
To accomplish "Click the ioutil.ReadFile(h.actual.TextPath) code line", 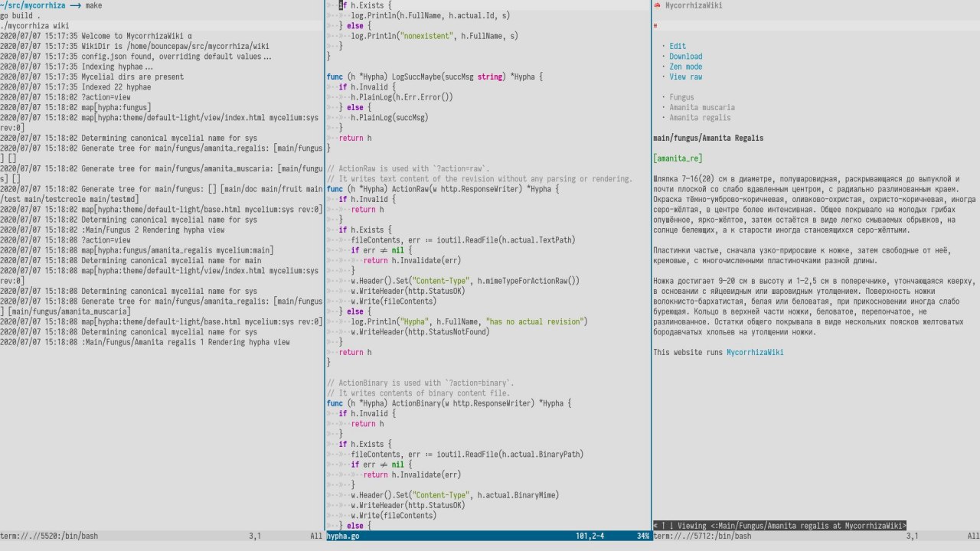I will click(463, 240).
